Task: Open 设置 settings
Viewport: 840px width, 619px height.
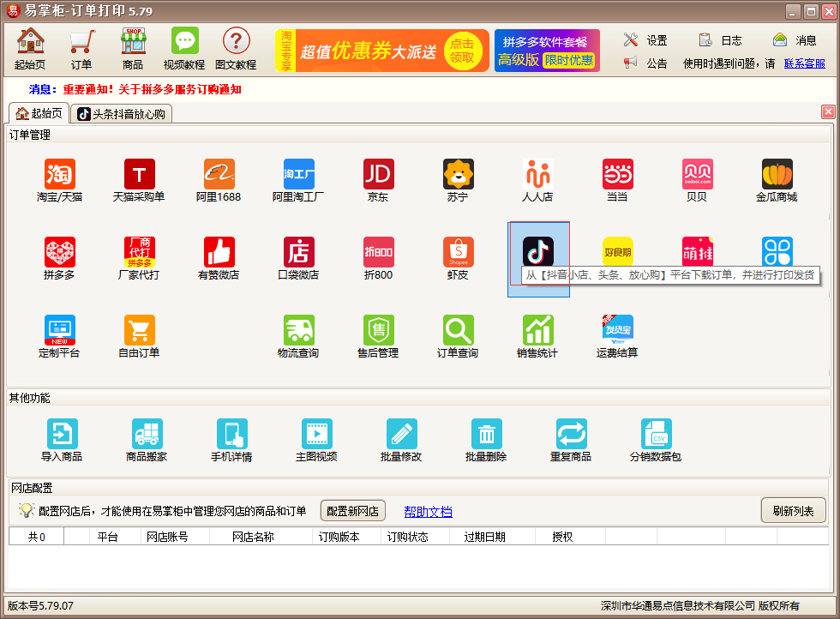Action: coord(645,40)
